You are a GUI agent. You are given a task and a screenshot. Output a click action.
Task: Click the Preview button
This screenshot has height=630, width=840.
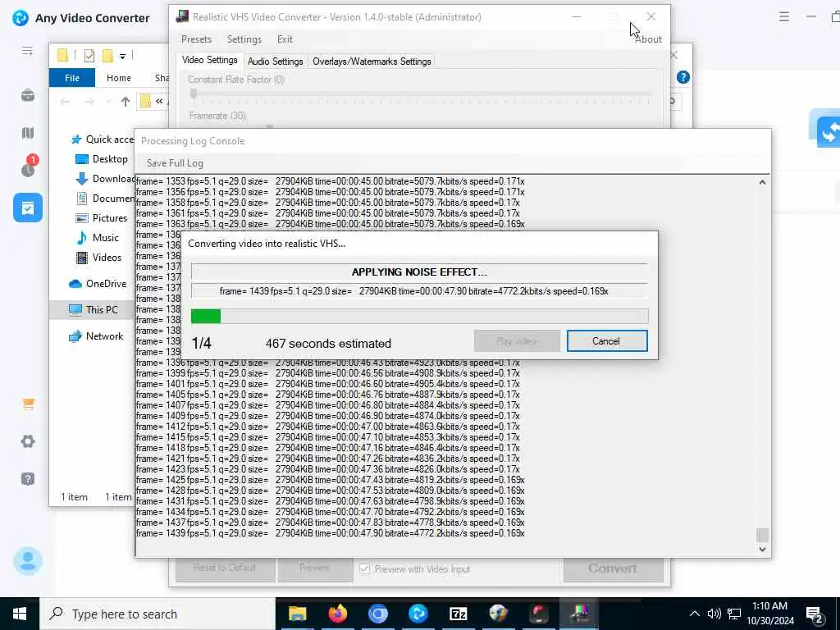(x=315, y=568)
